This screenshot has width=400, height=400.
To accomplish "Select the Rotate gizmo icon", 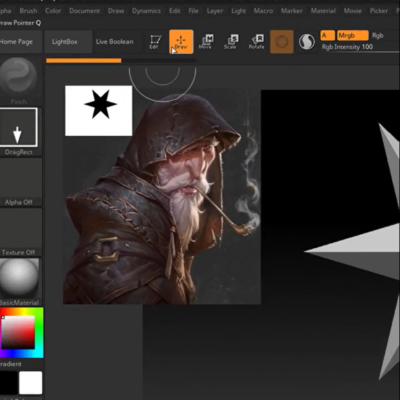I will 256,42.
